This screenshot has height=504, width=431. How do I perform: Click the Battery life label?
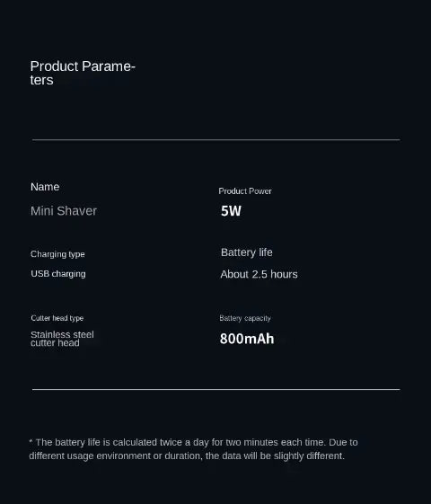tap(247, 252)
